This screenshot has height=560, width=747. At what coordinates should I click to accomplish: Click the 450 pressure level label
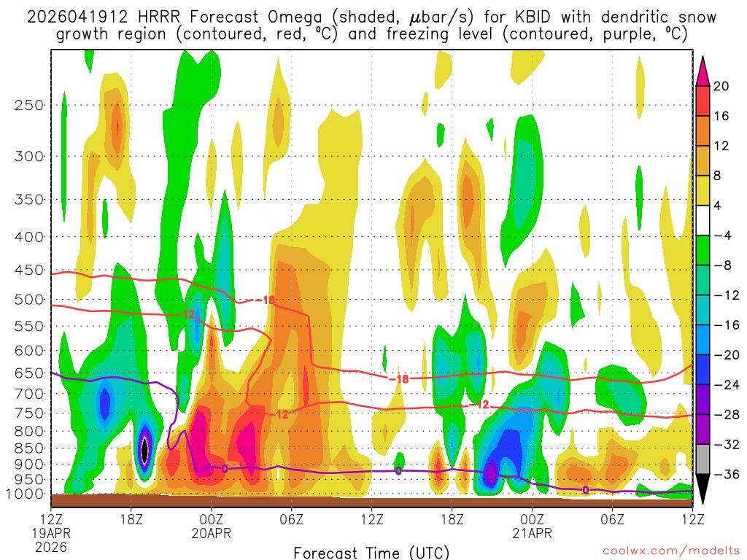pos(29,270)
